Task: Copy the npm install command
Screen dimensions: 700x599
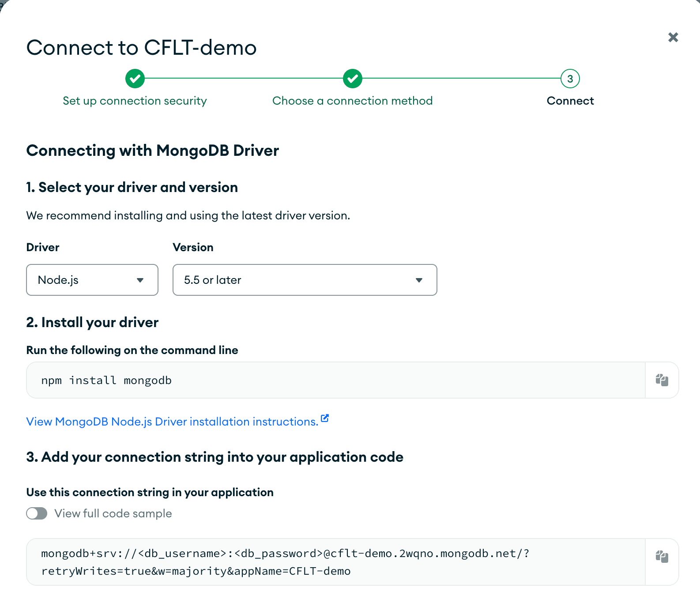Action: point(662,380)
